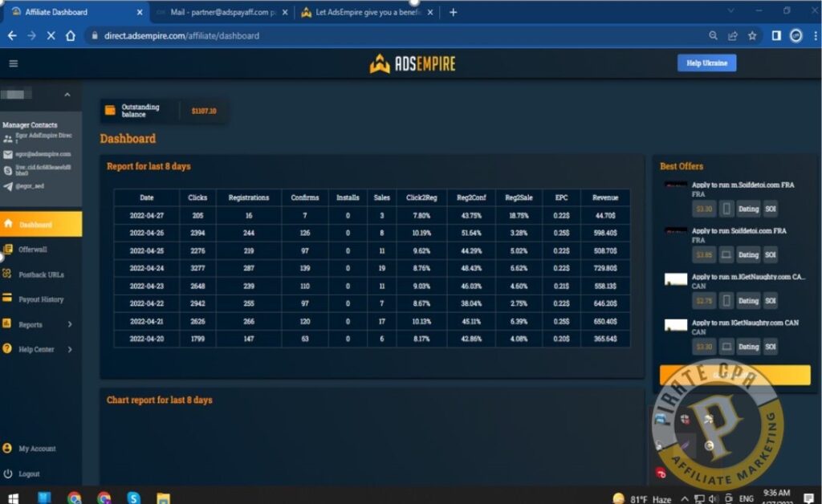822x504 pixels.
Task: Open the taskbar notification center
Action: 809,498
